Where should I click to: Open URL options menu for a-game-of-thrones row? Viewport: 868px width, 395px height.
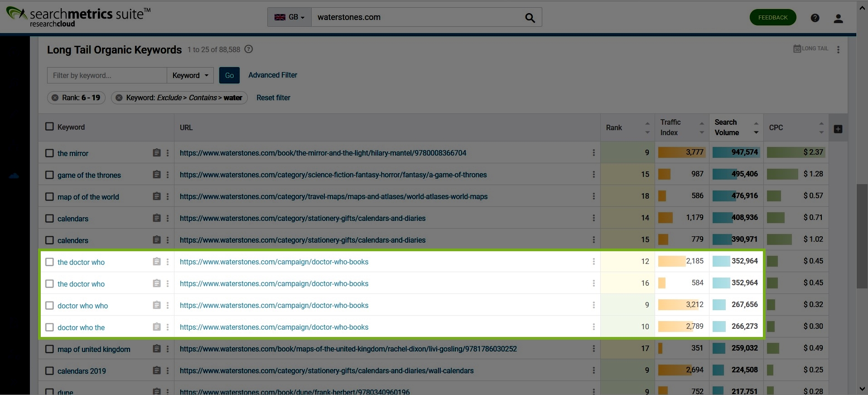click(593, 175)
